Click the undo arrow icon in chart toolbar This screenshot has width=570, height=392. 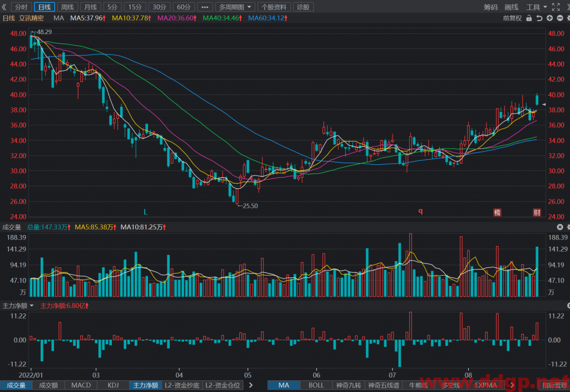coord(539,18)
